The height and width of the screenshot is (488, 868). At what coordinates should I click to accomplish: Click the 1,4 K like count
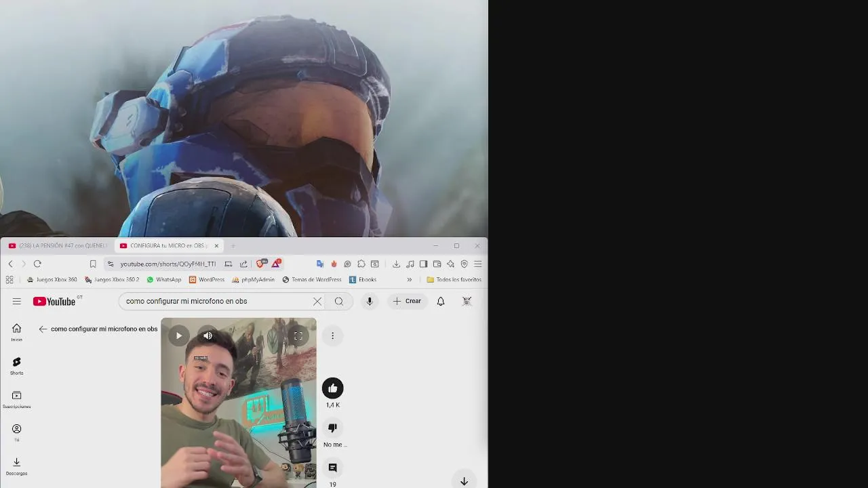click(332, 405)
